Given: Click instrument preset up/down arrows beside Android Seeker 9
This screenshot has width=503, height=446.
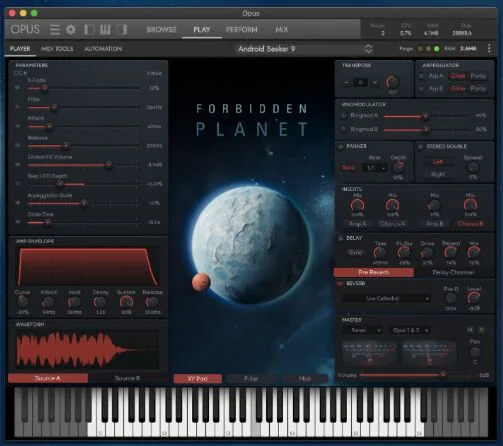Looking at the screenshot, I should pos(368,49).
